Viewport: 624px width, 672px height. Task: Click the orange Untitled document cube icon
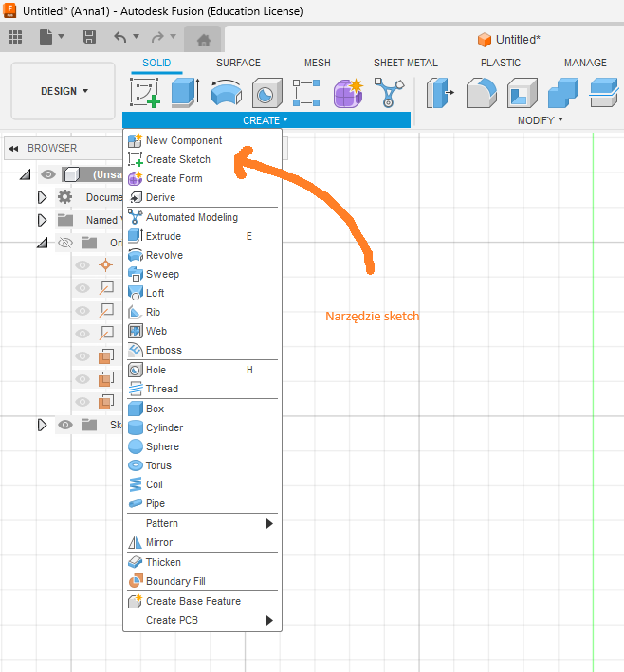(485, 40)
